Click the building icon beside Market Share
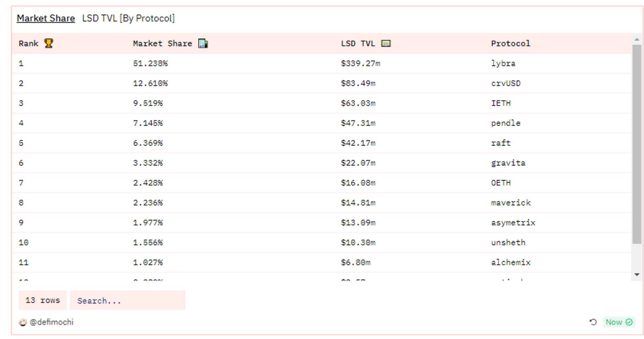 203,43
